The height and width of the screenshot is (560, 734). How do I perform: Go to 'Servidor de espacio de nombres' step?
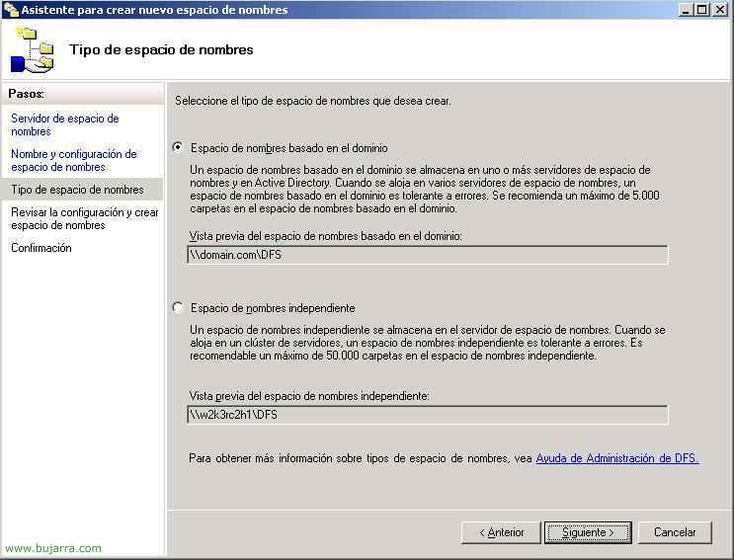coord(64,124)
